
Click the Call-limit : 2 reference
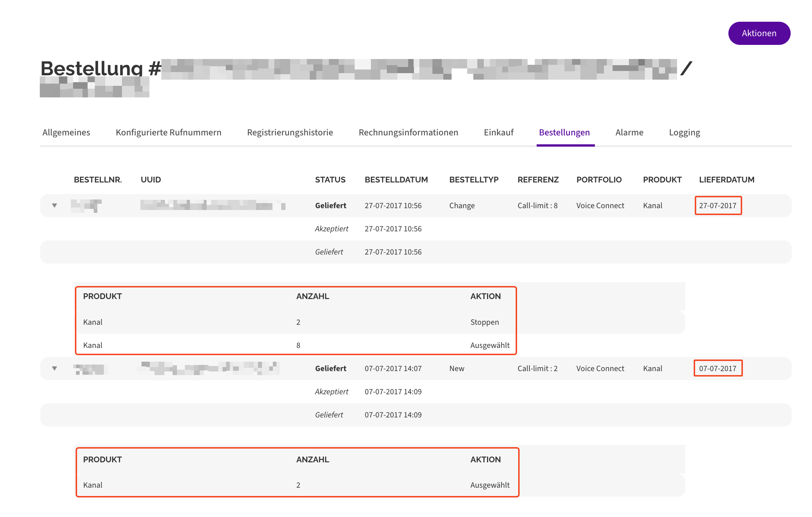tap(537, 369)
